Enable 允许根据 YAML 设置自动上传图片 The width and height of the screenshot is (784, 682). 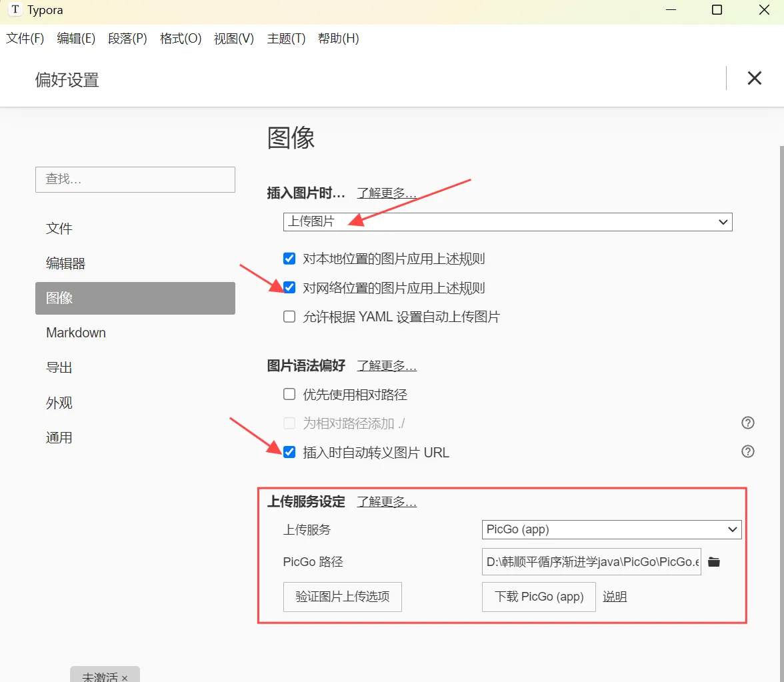[289, 317]
